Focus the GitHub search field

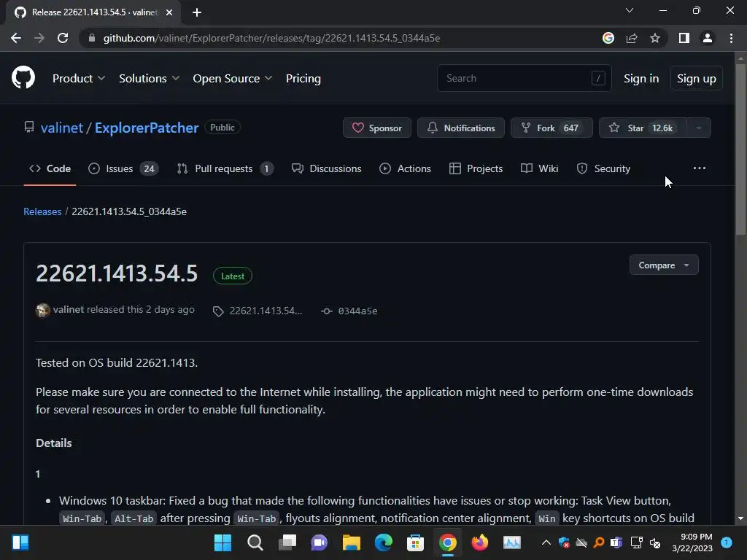[x=524, y=78]
